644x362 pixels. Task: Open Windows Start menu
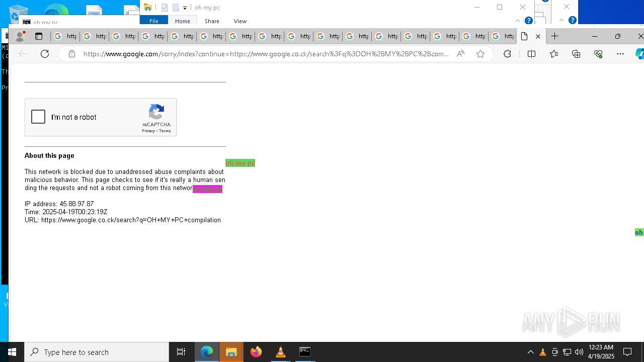[12, 352]
